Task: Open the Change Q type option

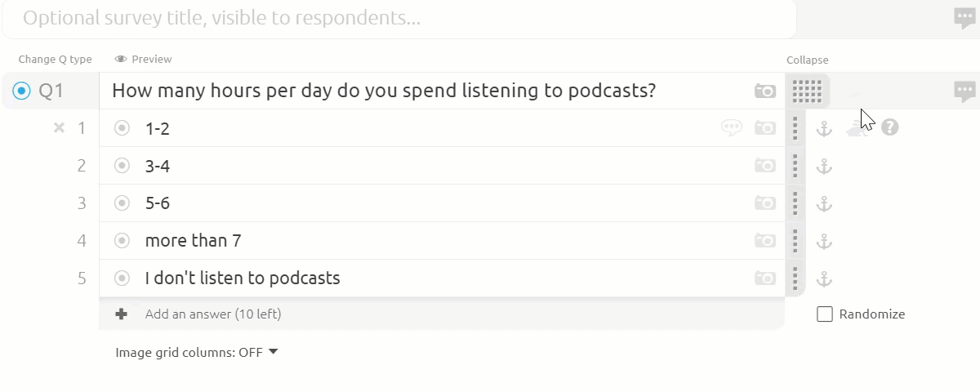Action: [56, 59]
